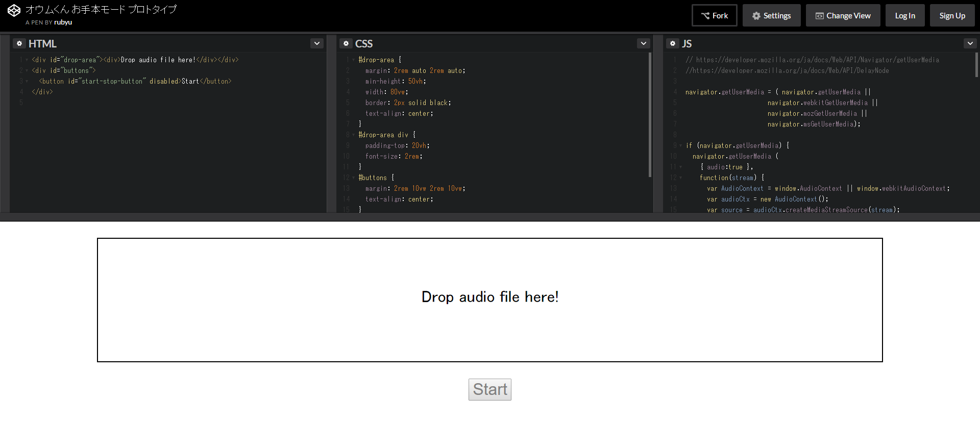
Task: Click HTML code line with start-stop-button
Action: tap(135, 81)
